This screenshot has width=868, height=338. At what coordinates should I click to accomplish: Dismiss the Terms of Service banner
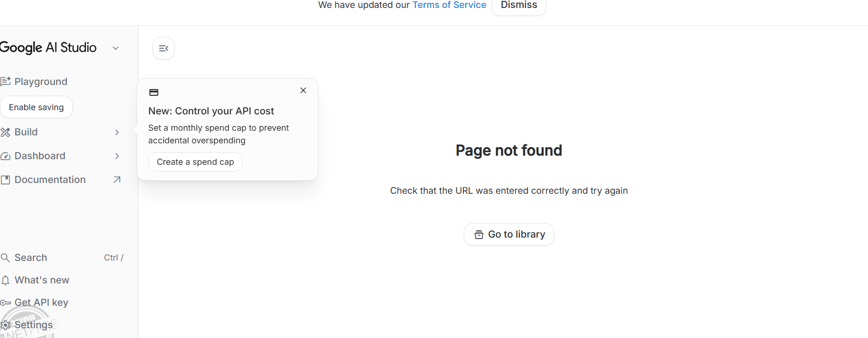pos(519,6)
